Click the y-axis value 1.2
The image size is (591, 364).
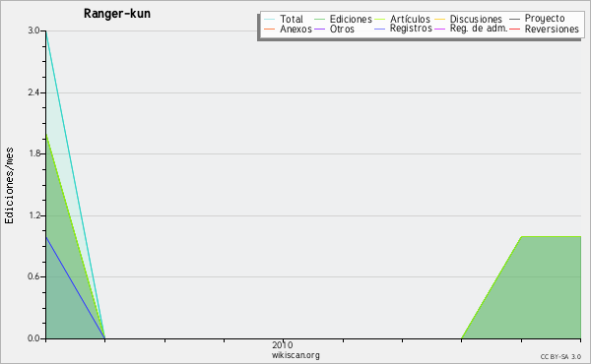click(x=33, y=215)
